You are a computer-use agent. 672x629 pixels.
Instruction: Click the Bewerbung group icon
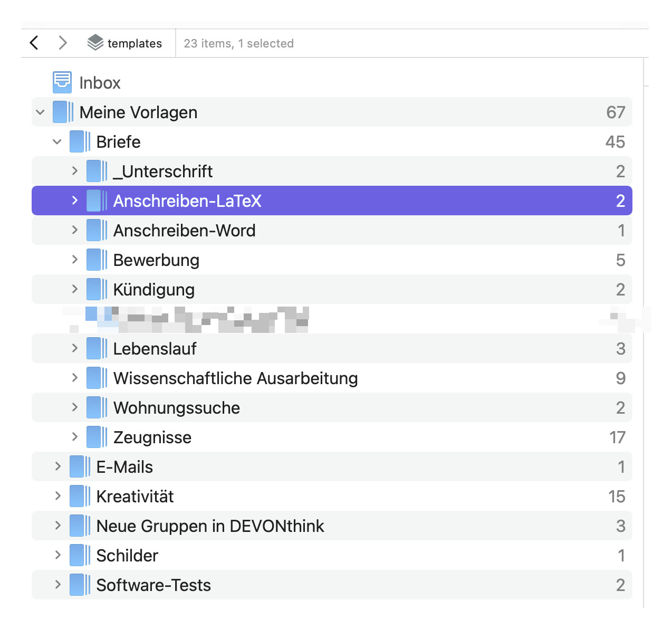(97, 260)
